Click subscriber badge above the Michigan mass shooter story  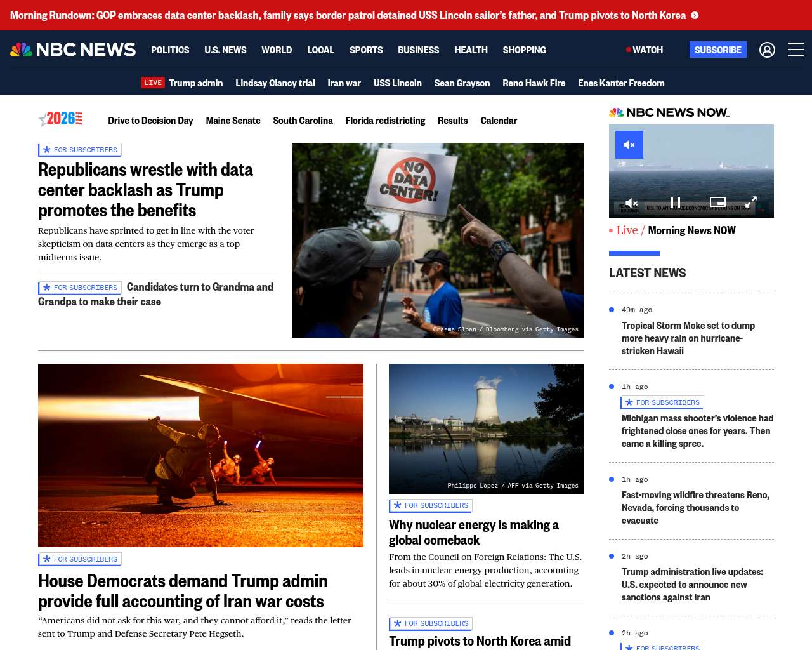click(662, 402)
